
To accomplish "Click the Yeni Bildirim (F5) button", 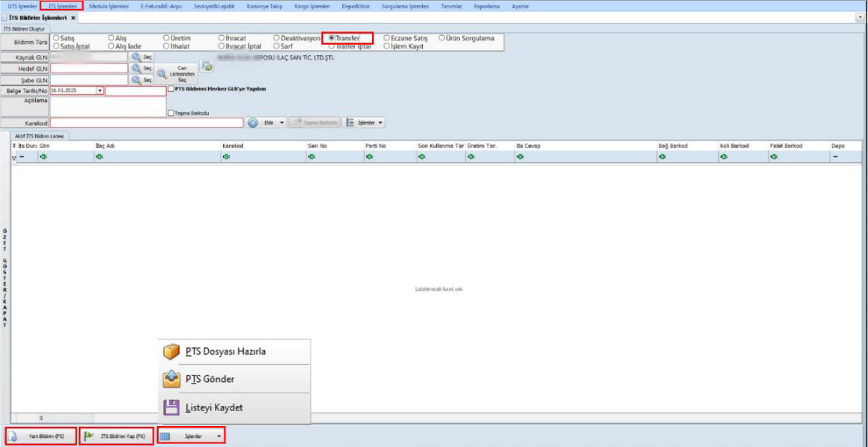I will (41, 437).
